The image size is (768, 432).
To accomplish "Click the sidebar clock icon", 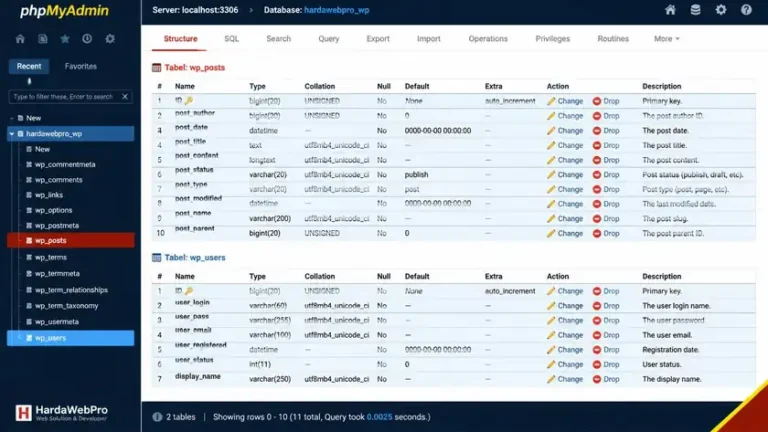I will [87, 39].
